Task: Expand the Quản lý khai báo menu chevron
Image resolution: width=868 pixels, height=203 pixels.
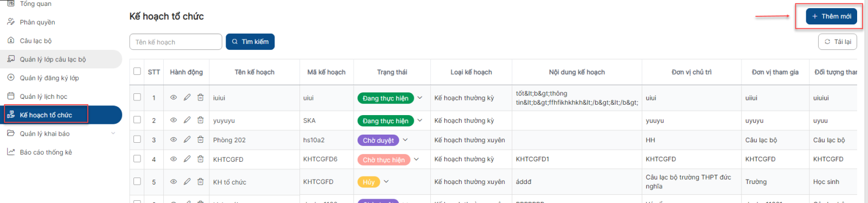Action: click(113, 134)
